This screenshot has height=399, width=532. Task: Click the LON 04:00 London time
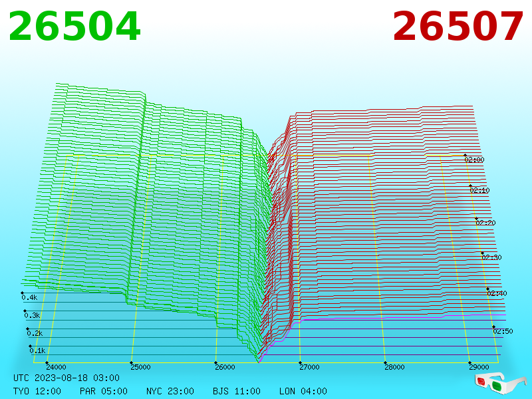303,391
